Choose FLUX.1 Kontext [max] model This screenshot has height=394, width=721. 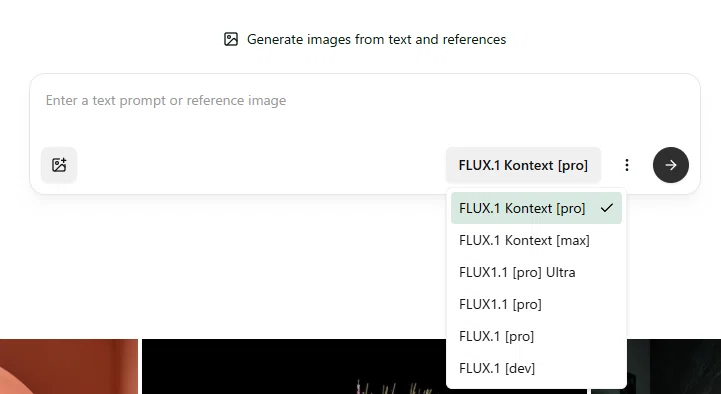[x=536, y=240]
